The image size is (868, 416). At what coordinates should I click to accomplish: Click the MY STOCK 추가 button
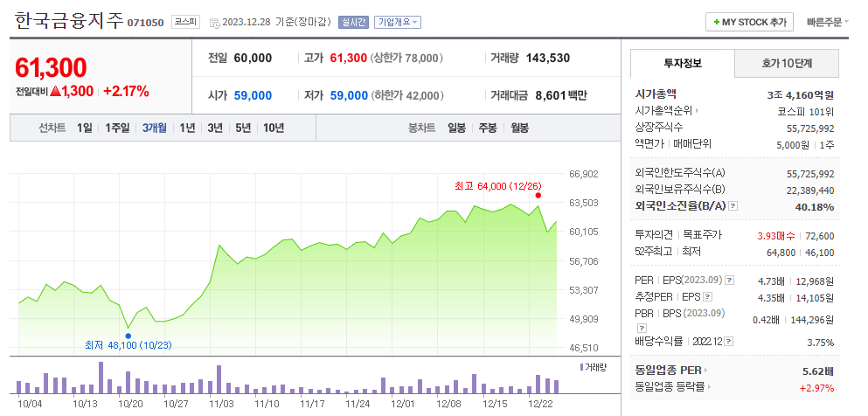coord(749,22)
